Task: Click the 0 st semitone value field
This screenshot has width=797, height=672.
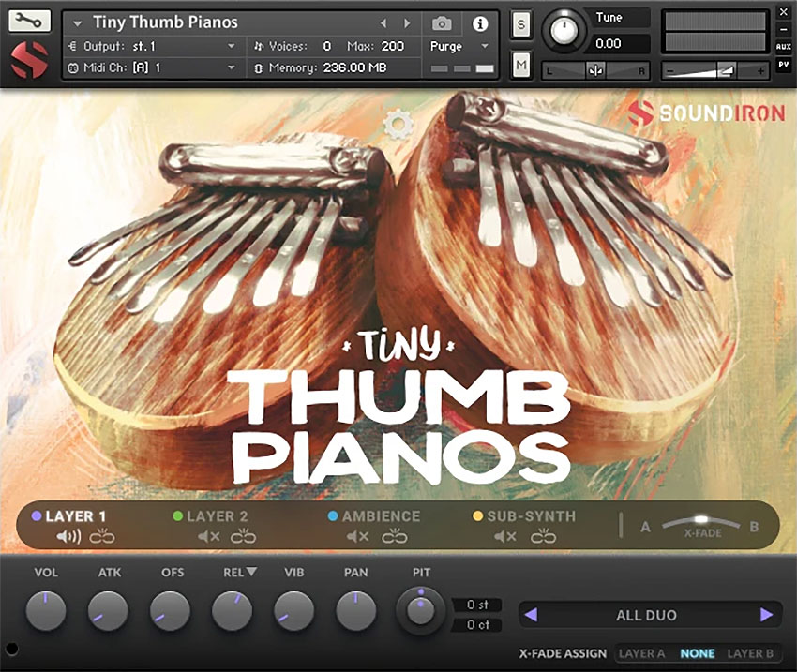Action: tap(477, 605)
